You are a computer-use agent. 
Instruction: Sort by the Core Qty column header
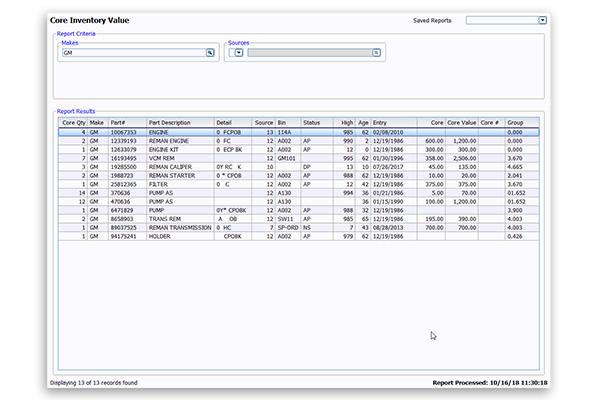click(72, 122)
